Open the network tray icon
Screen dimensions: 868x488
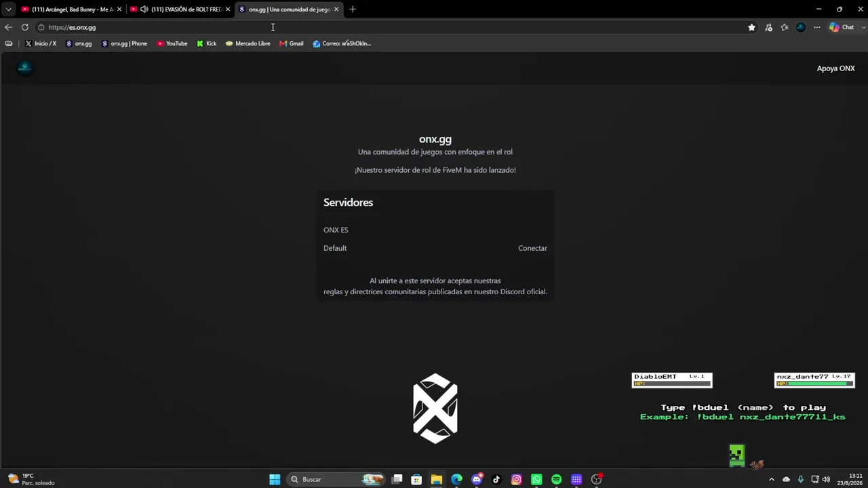coord(815,479)
